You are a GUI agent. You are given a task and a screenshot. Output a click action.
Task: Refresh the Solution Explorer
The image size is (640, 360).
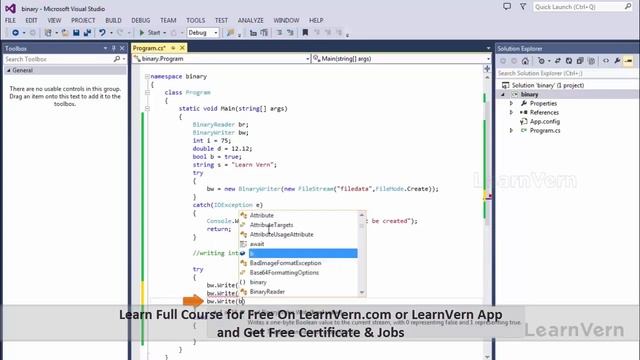coord(569,61)
